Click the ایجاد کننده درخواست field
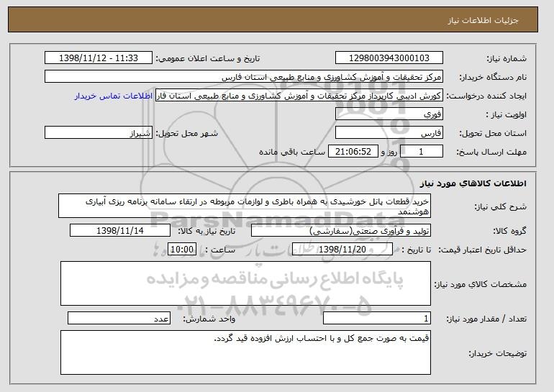554x392 pixels. click(x=299, y=96)
